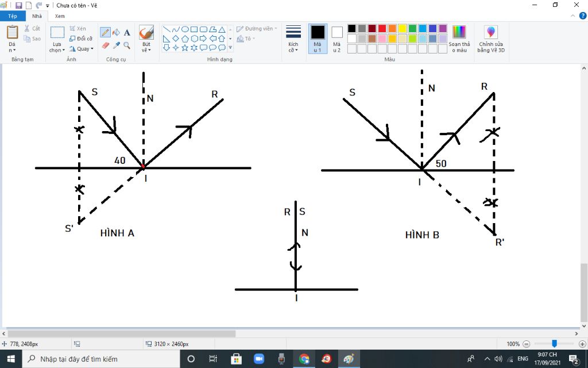Open Customize Quick Access Toolbar arrow

[48, 6]
